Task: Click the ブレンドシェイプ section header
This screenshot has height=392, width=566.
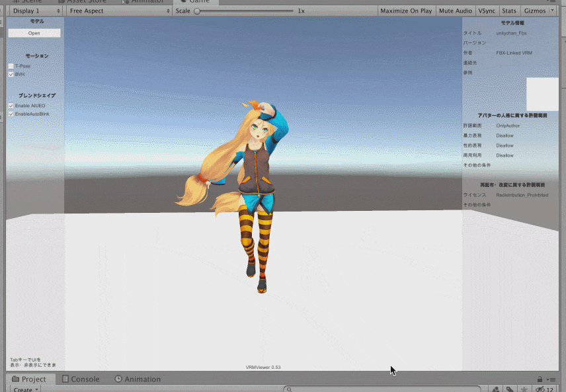Action: (37, 96)
